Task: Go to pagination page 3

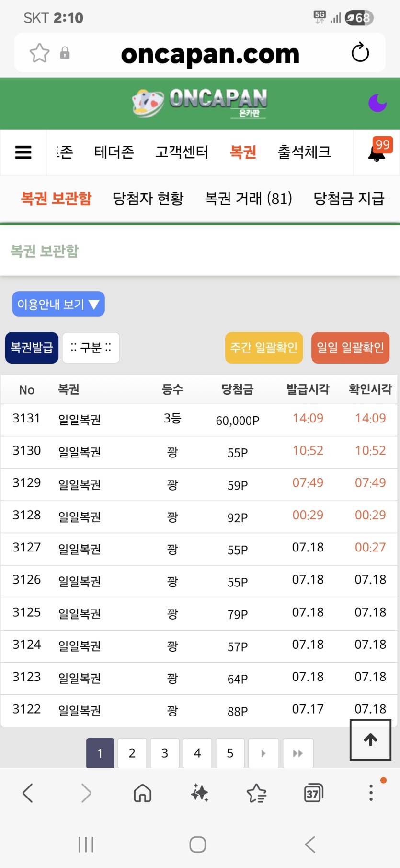Action: click(x=165, y=753)
